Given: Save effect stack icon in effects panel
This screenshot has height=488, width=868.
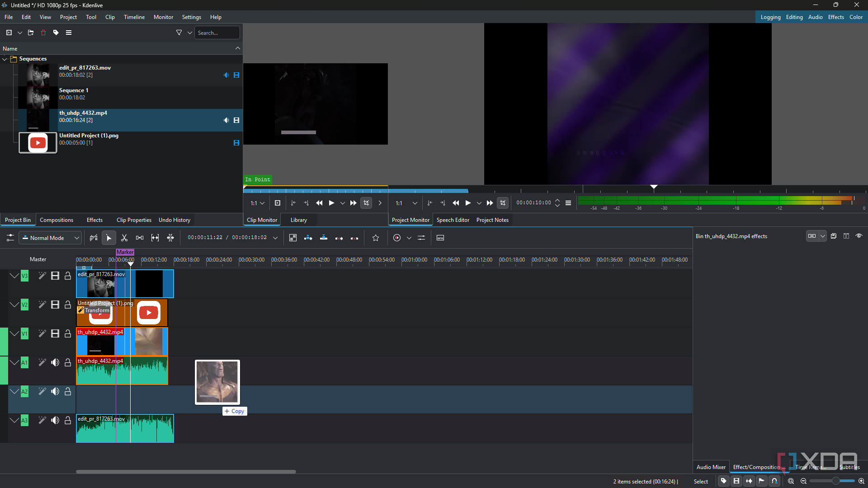Looking at the screenshot, I should coord(834,236).
